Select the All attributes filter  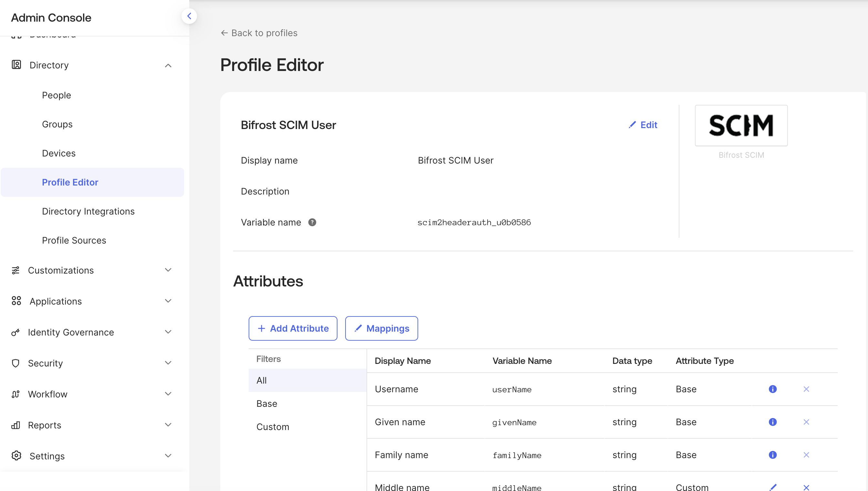point(307,380)
